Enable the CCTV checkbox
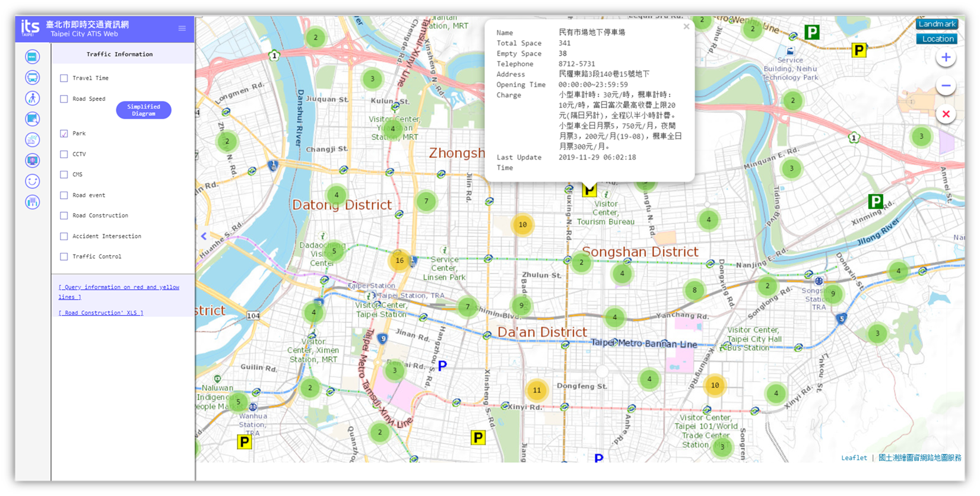The image size is (980, 496). [x=64, y=154]
